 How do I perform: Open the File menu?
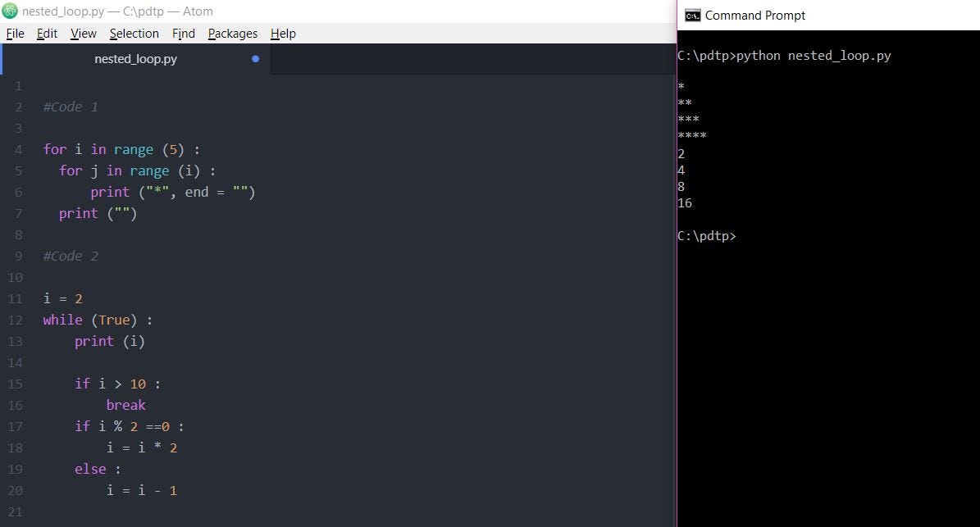15,34
